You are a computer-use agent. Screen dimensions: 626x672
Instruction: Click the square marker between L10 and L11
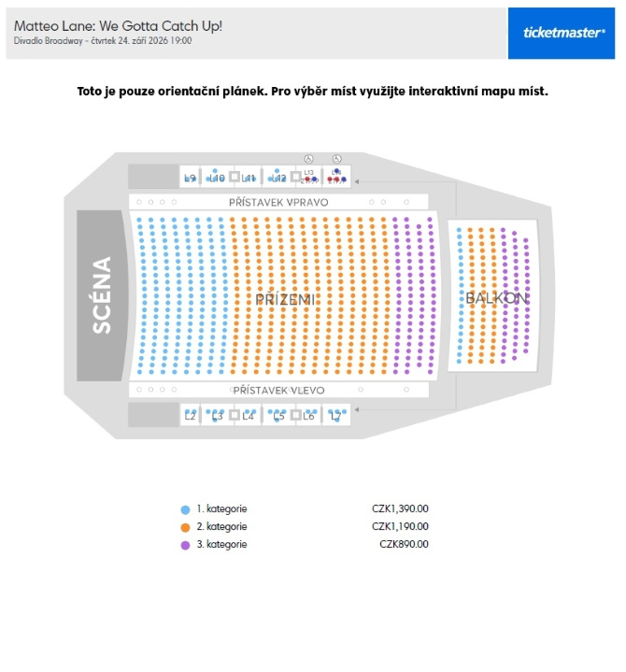tap(234, 177)
